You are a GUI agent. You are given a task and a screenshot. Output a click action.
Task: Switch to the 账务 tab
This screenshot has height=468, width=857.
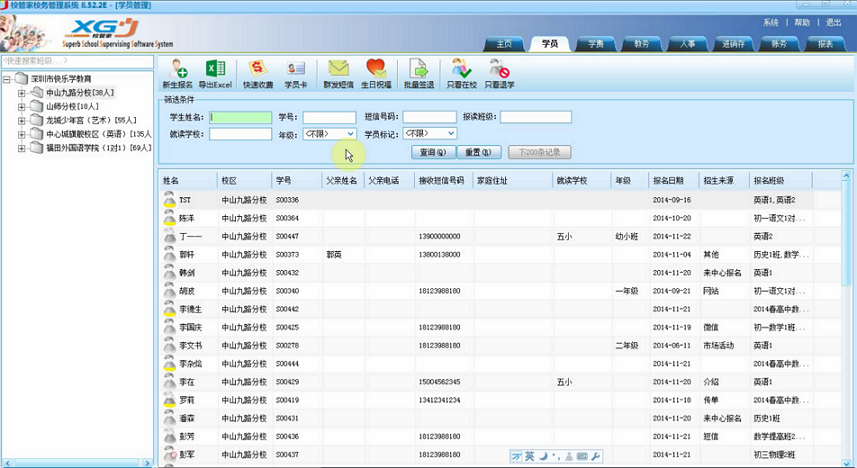(779, 44)
